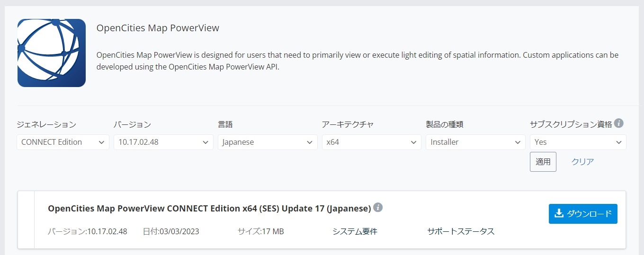The height and width of the screenshot is (255, 644).
Task: Open the アーキテクチャ x64 dropdown
Action: tap(372, 142)
